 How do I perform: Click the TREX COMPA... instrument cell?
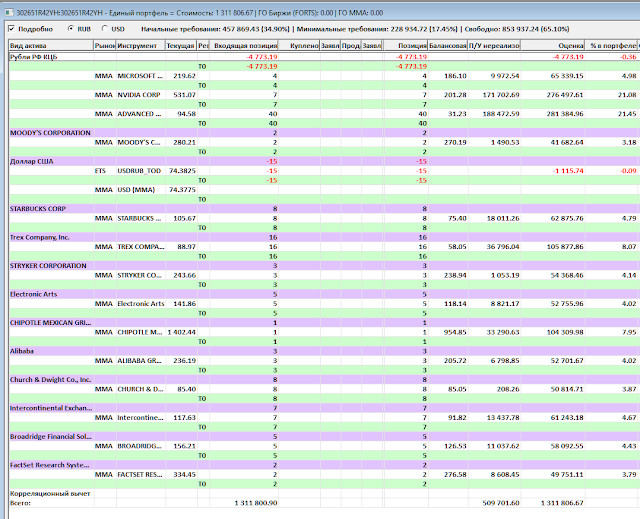pyautogui.click(x=140, y=246)
